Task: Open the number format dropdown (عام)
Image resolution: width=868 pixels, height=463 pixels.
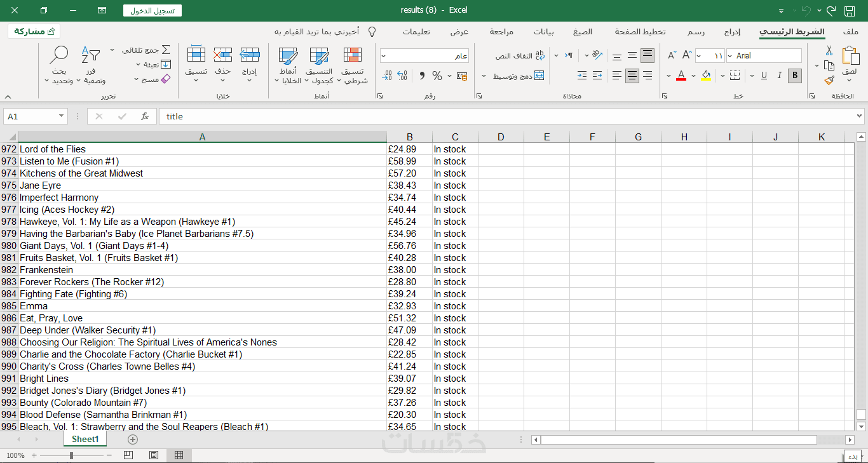Action: (384, 56)
